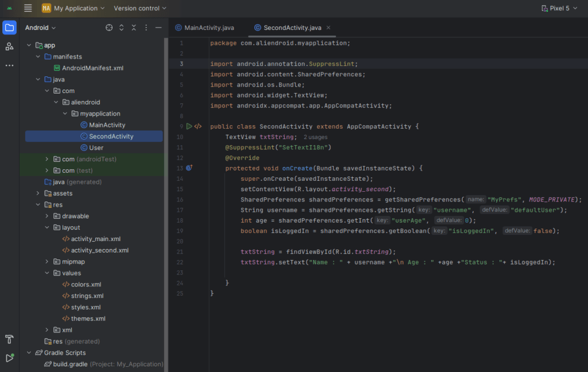The height and width of the screenshot is (372, 588).
Task: Click line number 16 in gutter
Action: (x=180, y=200)
